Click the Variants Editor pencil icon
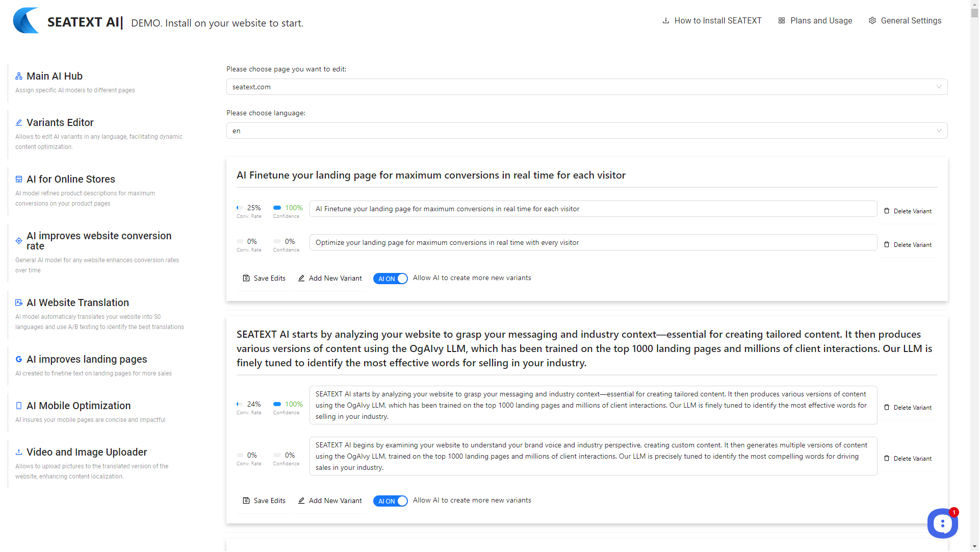980x552 pixels. tap(19, 123)
